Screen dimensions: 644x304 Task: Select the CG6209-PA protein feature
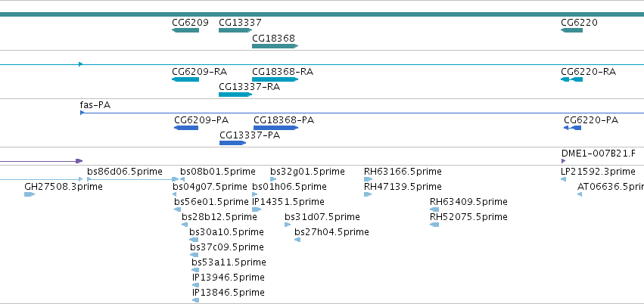[x=186, y=128]
